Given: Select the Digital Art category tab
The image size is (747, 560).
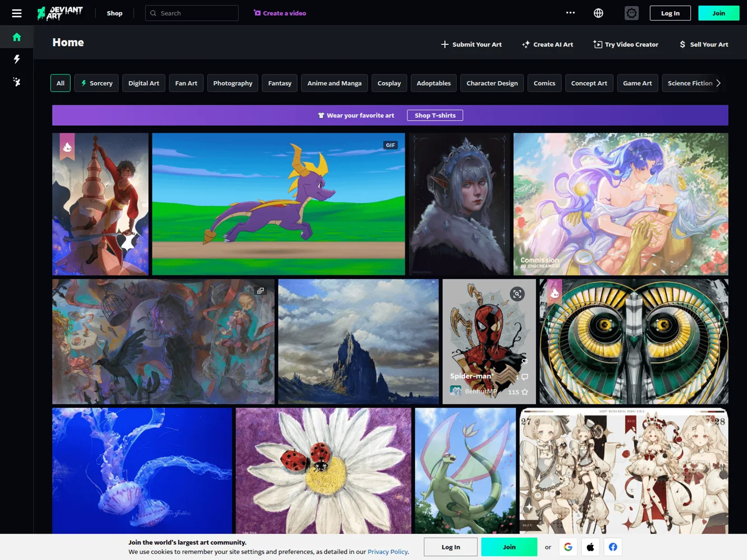Looking at the screenshot, I should 143,83.
